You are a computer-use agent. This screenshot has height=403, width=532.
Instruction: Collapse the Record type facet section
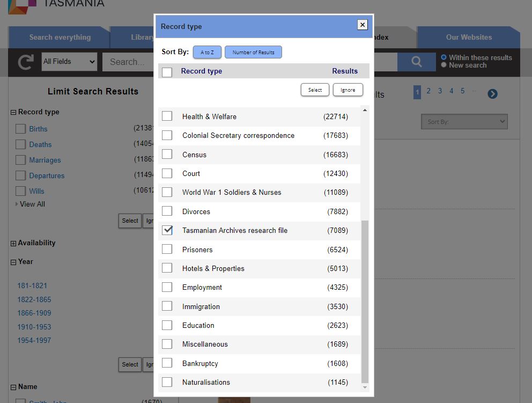pyautogui.click(x=13, y=112)
